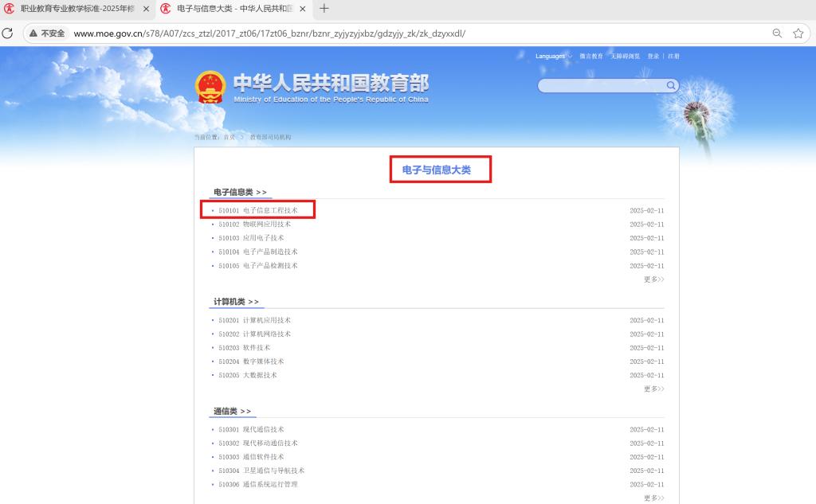
Task: Open 510205 大数据技术
Action: (x=248, y=375)
